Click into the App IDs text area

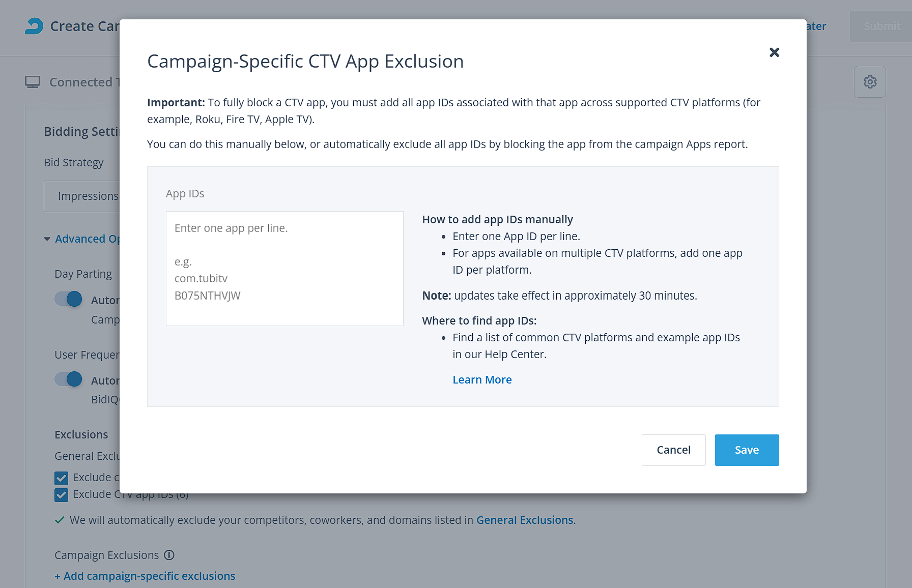[284, 269]
